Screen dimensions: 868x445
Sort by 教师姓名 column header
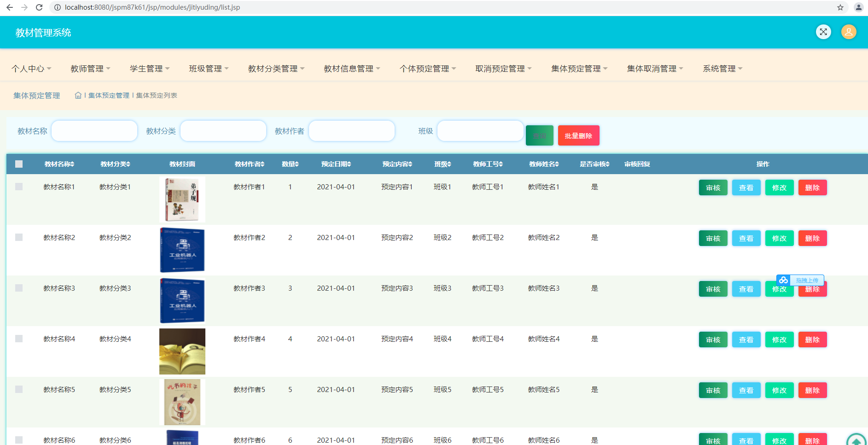coord(544,164)
